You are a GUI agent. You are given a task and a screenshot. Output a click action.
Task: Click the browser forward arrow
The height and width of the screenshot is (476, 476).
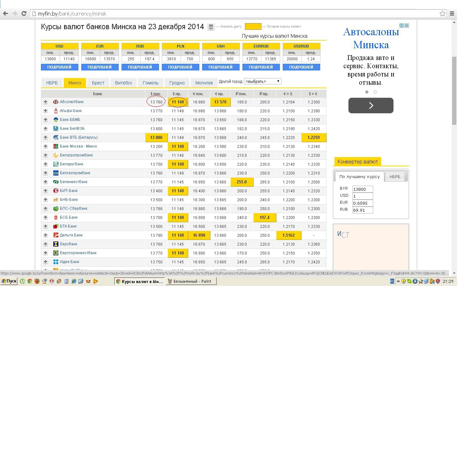point(15,13)
